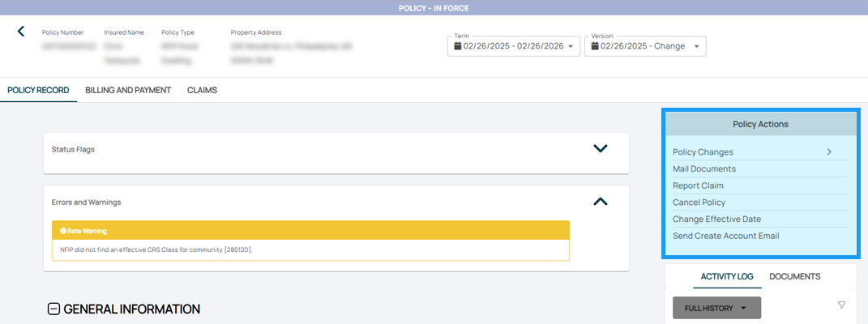Choose the Report Claim action

698,185
